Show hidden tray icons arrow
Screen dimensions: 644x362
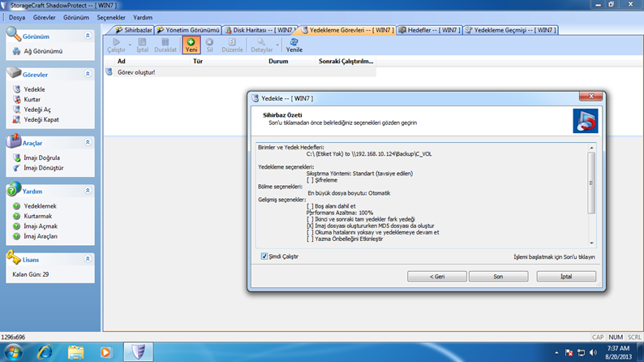[x=556, y=352]
